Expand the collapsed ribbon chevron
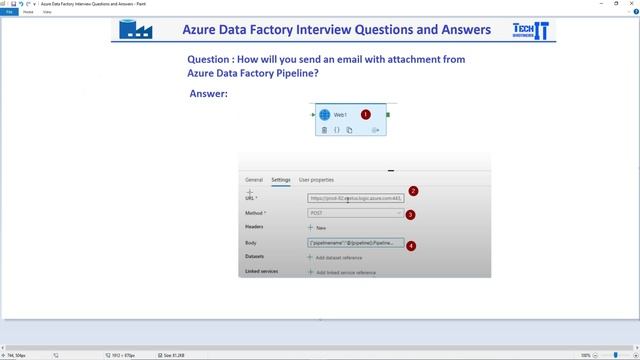Image resolution: width=640 pixels, height=360 pixels. [629, 12]
